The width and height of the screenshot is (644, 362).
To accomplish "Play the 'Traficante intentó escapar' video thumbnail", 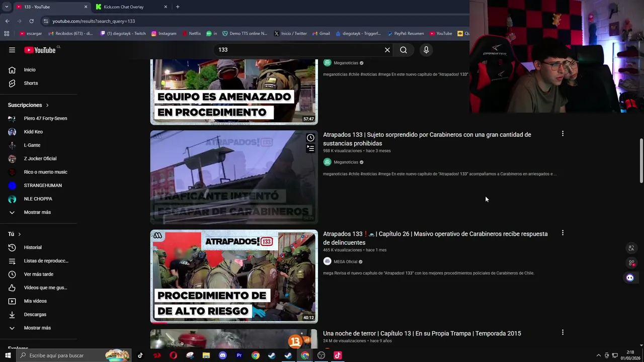I will pos(234,177).
